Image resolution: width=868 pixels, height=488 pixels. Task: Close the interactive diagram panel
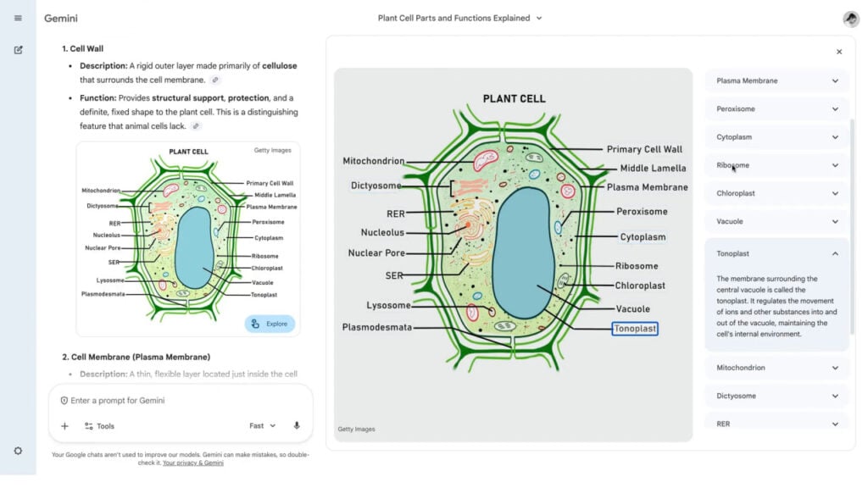[x=839, y=52]
